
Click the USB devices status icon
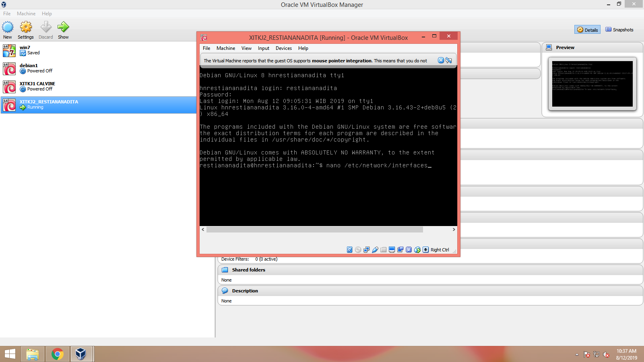(x=375, y=250)
